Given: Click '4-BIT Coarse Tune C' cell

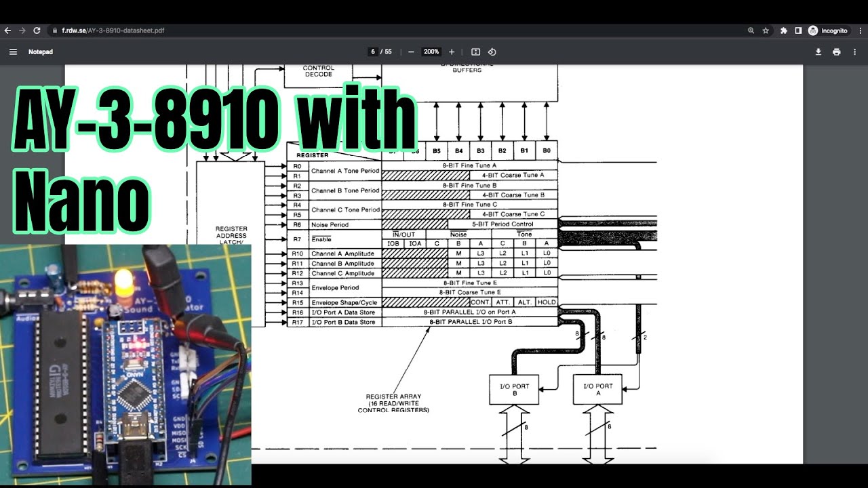Looking at the screenshot, I should coord(513,214).
